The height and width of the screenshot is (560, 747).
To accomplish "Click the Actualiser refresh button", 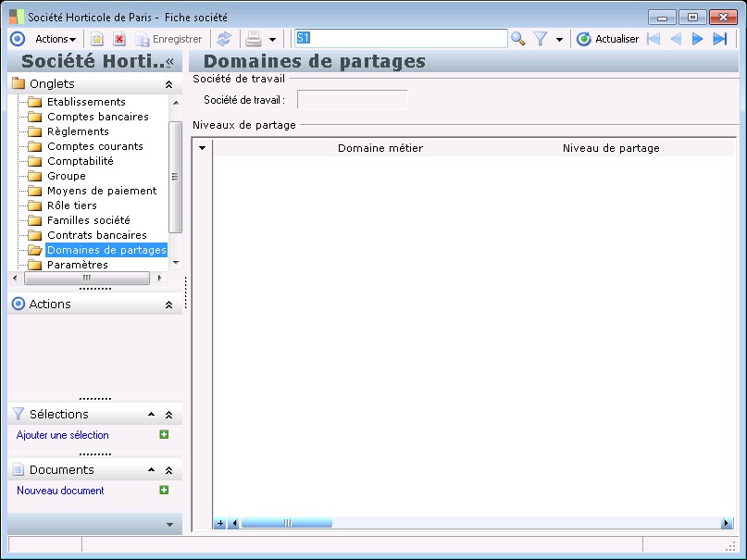I will [x=608, y=39].
